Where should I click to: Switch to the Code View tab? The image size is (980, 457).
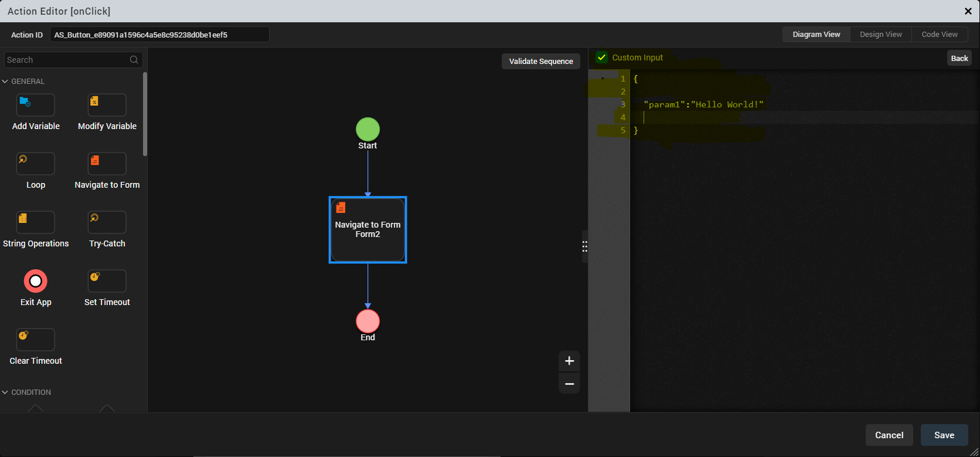[939, 35]
